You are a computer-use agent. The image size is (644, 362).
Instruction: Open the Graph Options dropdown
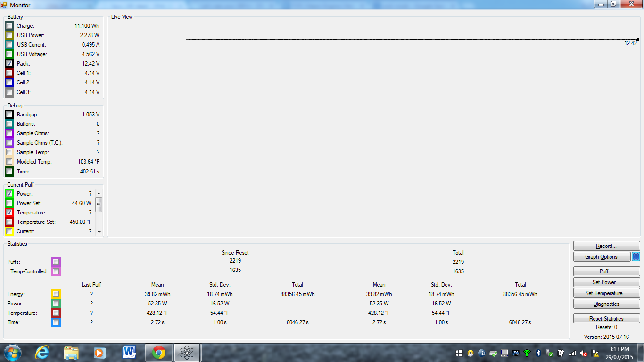point(602,257)
